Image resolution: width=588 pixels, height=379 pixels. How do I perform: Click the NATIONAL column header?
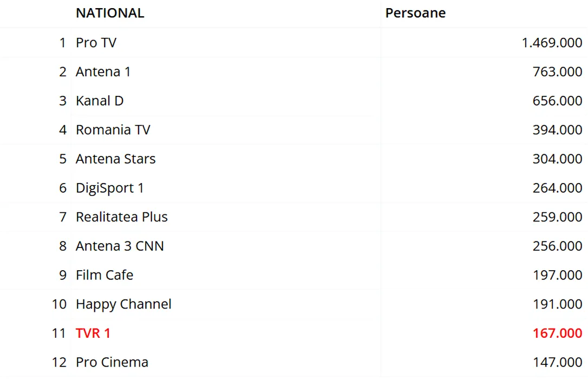tap(110, 13)
